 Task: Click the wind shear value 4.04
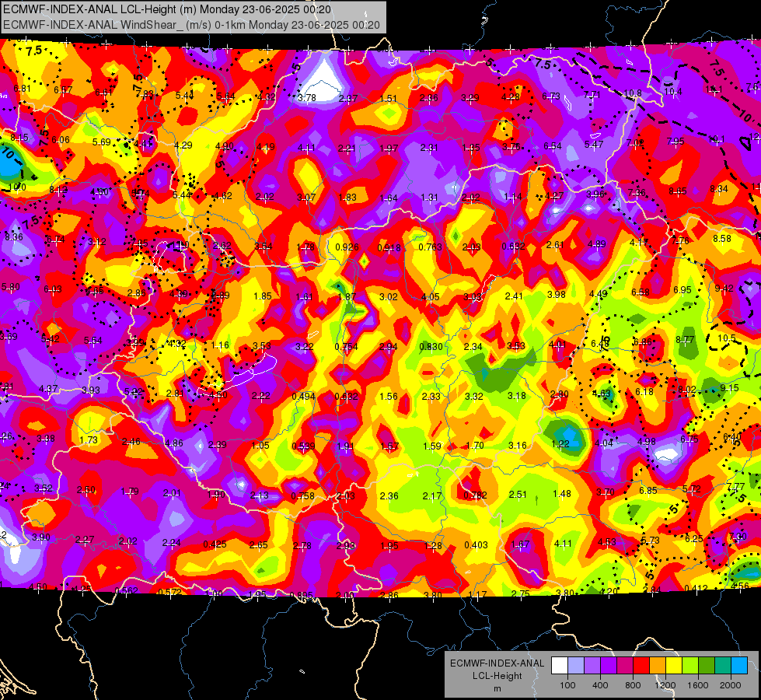pyautogui.click(x=604, y=443)
